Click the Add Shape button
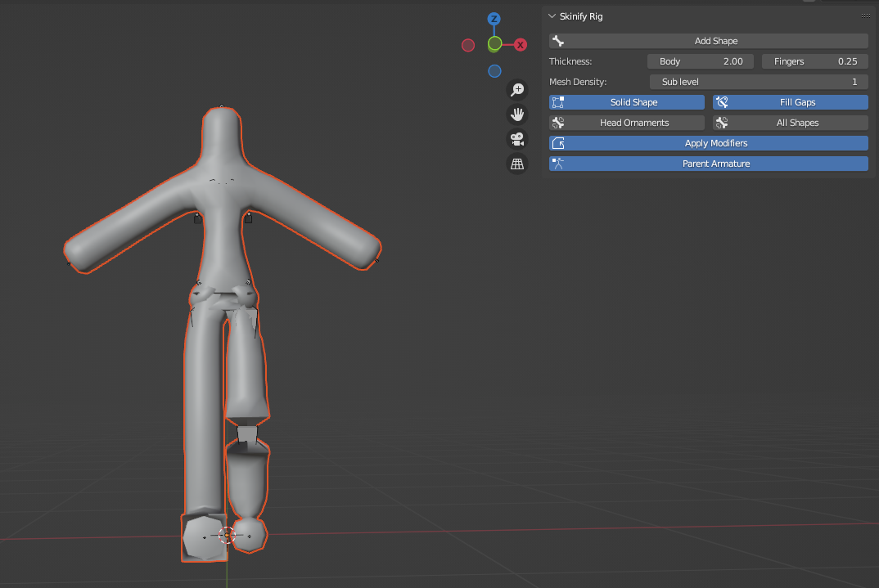This screenshot has width=879, height=588. pyautogui.click(x=709, y=41)
